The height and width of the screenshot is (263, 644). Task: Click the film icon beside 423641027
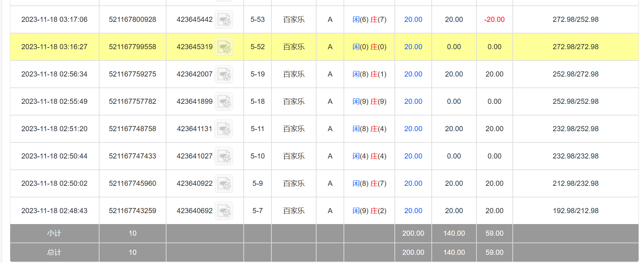(224, 156)
